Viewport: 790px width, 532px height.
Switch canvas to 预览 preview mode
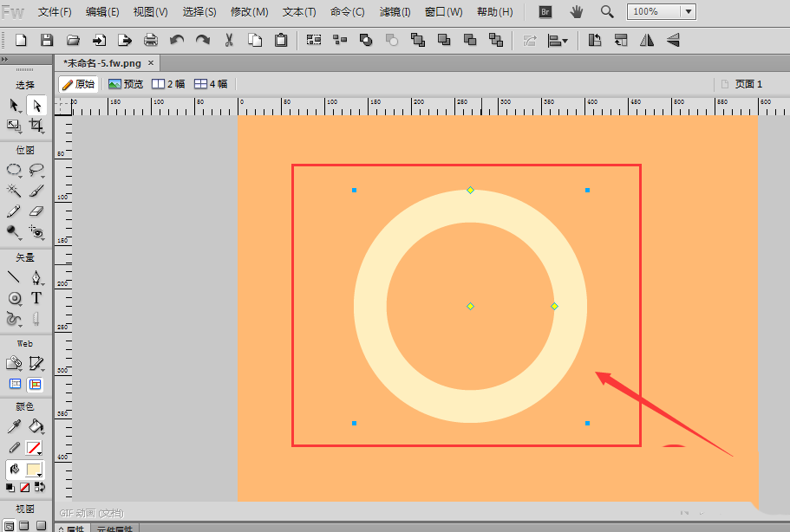[126, 84]
